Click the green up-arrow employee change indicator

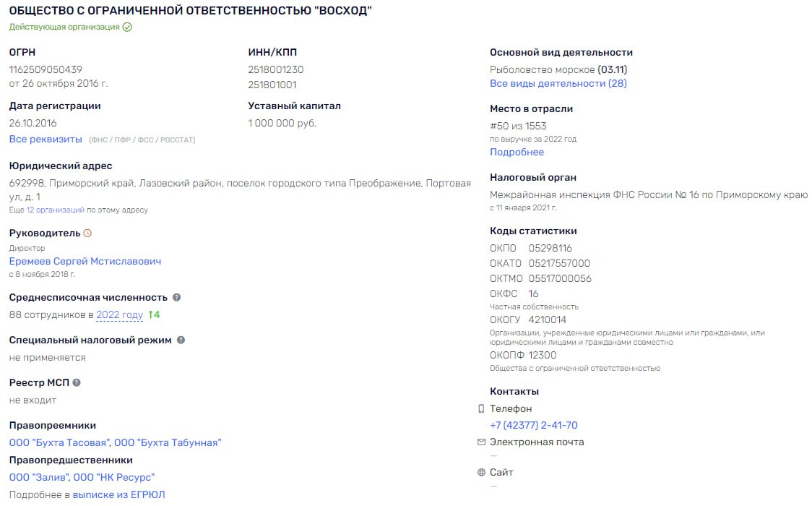pos(155,314)
